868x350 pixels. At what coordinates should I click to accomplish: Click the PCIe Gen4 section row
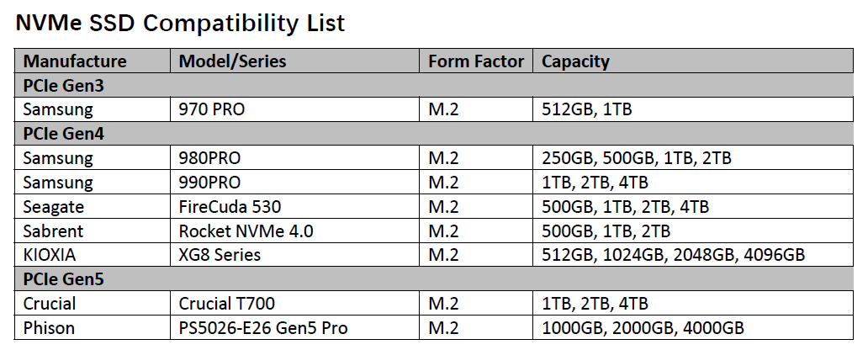pyautogui.click(x=434, y=134)
